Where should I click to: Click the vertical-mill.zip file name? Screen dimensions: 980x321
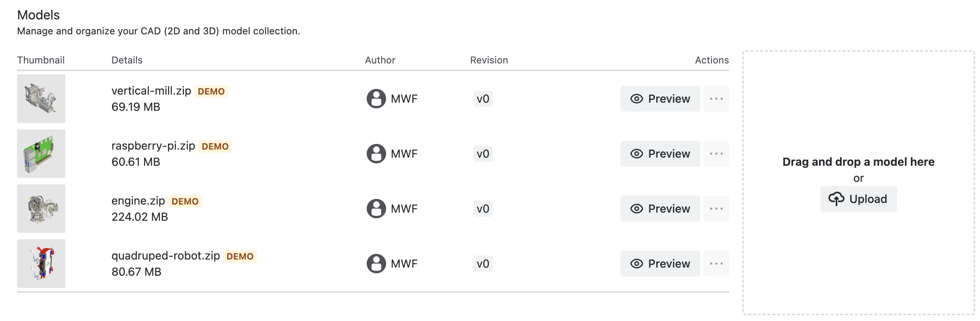point(151,91)
